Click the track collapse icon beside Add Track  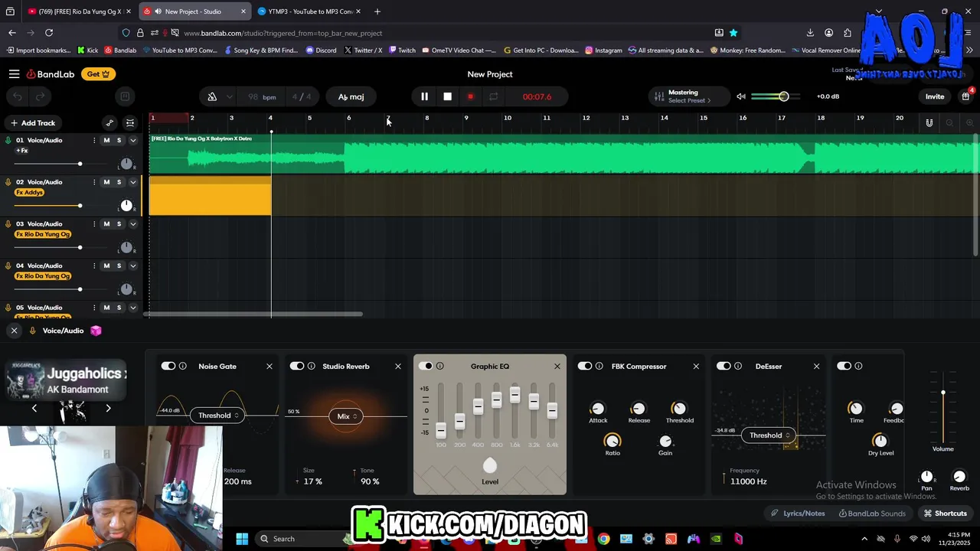tap(130, 123)
